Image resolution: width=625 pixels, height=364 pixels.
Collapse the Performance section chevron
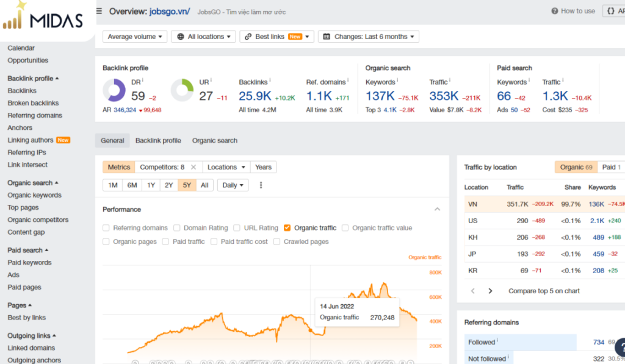coord(437,209)
